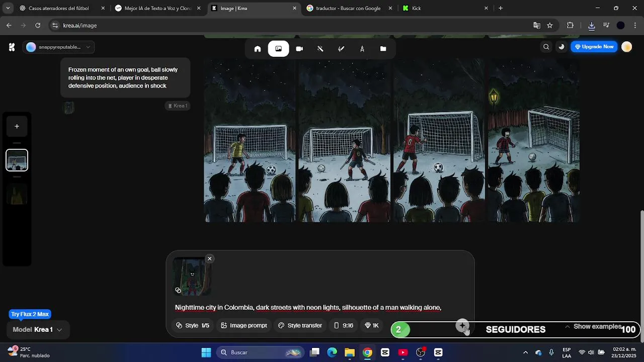Show hidden system tray icons
Screen dimensions: 644x362
tap(525, 352)
